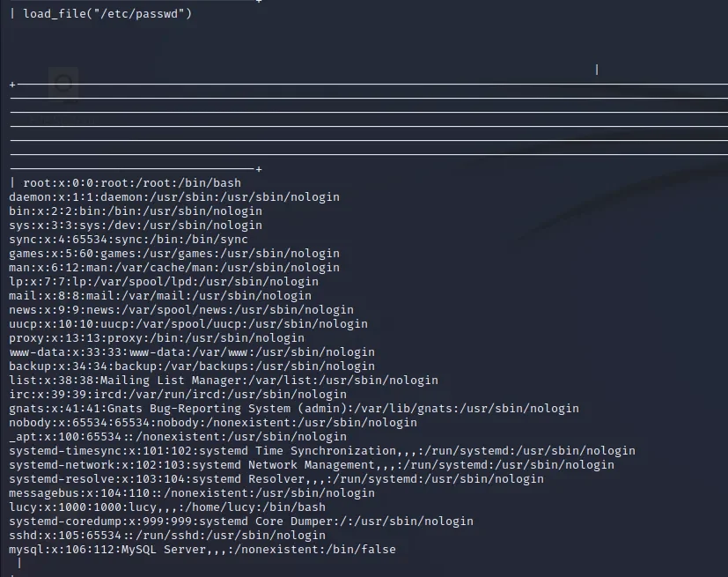728x577 pixels.
Task: Click the games account entry line
Action: [173, 254]
